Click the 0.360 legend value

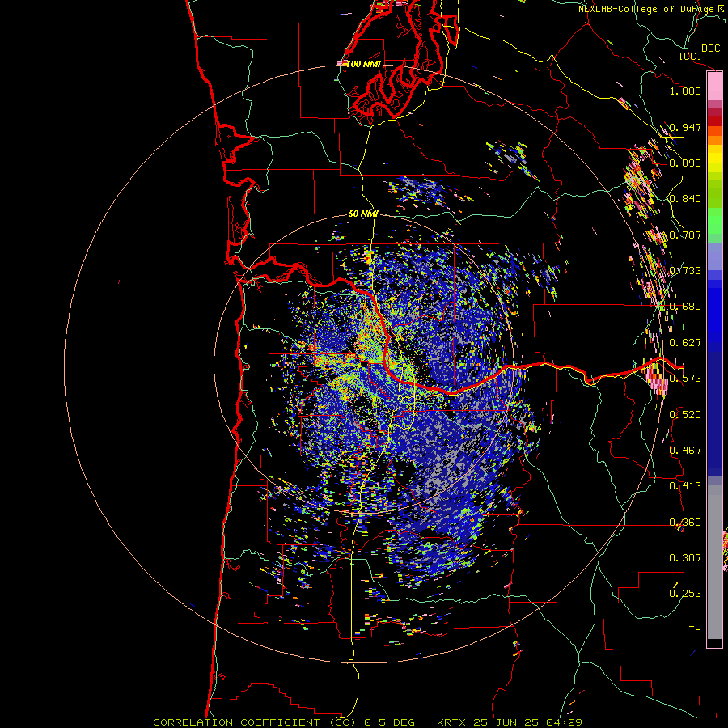coord(685,522)
